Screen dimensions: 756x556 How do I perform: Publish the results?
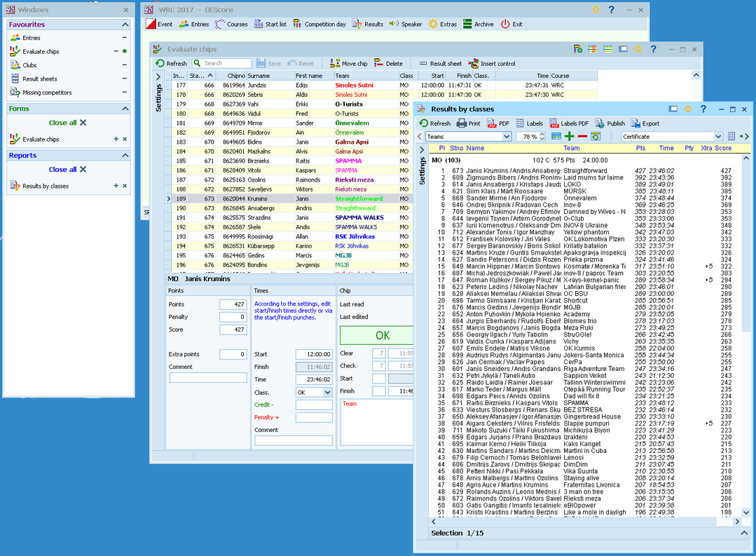[610, 123]
